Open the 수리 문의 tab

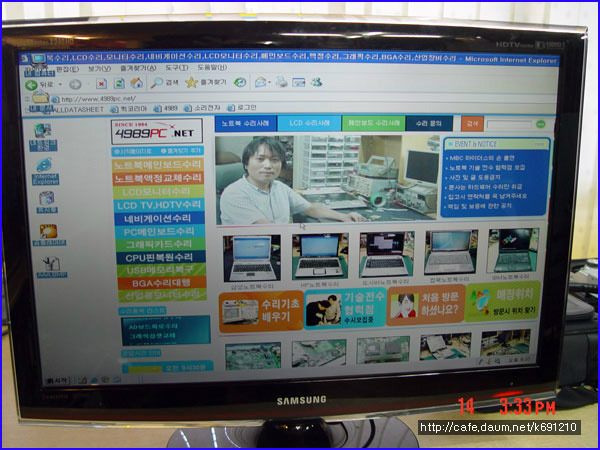coord(429,123)
